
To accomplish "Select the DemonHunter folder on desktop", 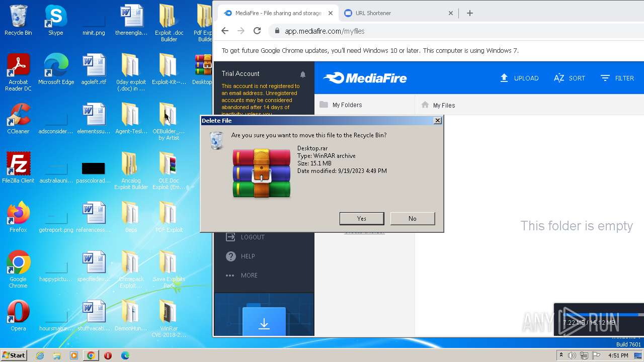I will 131,316.
